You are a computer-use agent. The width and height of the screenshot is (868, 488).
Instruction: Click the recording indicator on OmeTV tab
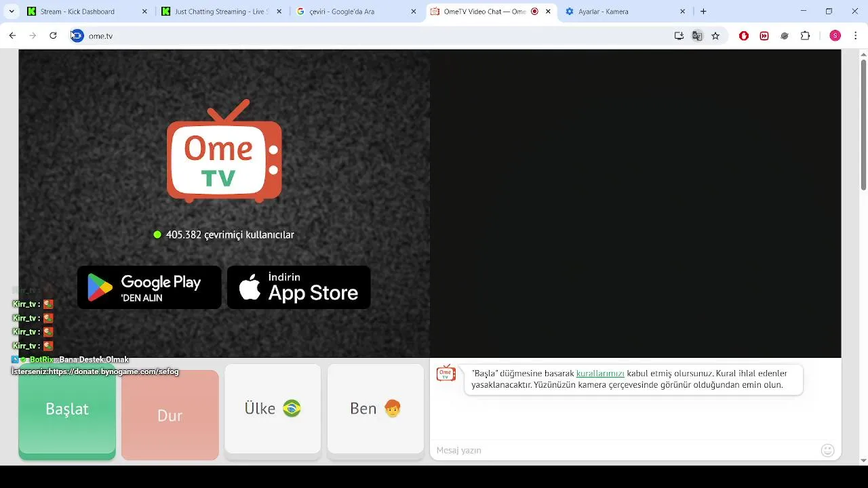(x=534, y=12)
